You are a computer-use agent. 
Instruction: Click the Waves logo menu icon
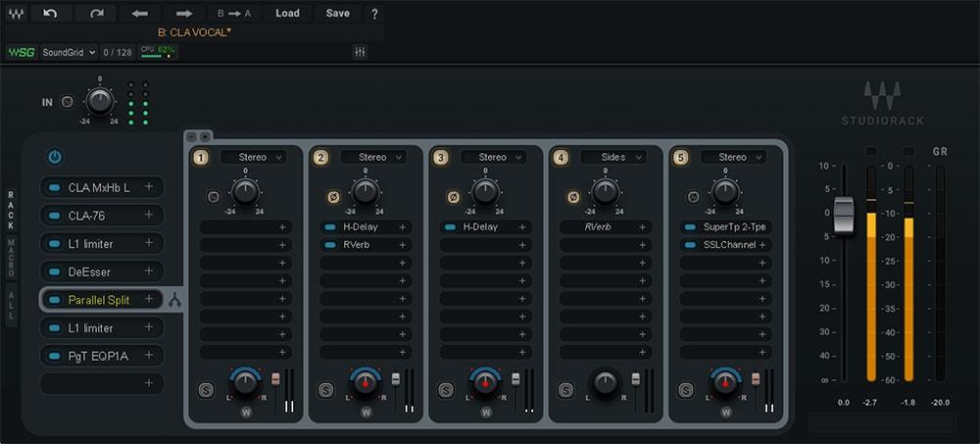pyautogui.click(x=17, y=13)
